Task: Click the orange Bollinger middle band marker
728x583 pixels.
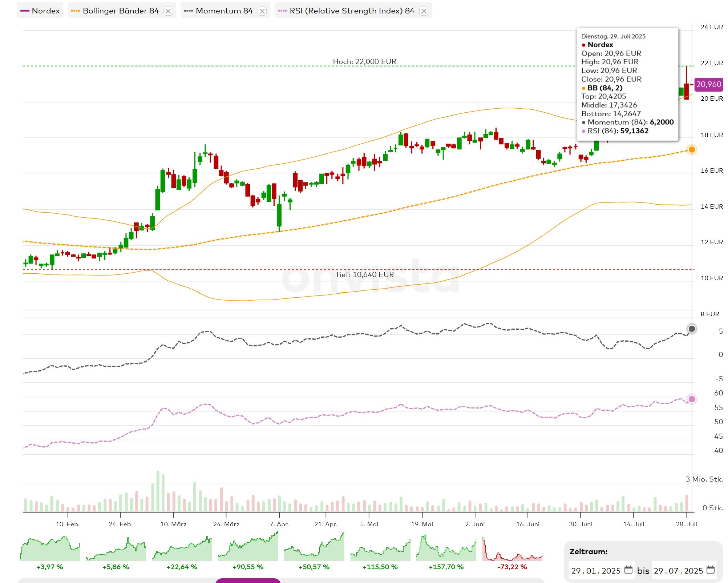Action: point(692,149)
